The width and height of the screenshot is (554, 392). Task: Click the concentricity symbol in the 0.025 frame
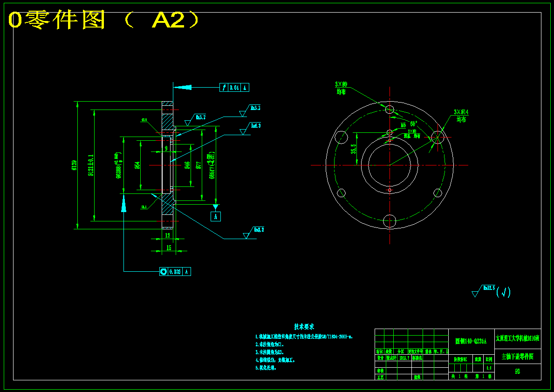tap(163, 271)
